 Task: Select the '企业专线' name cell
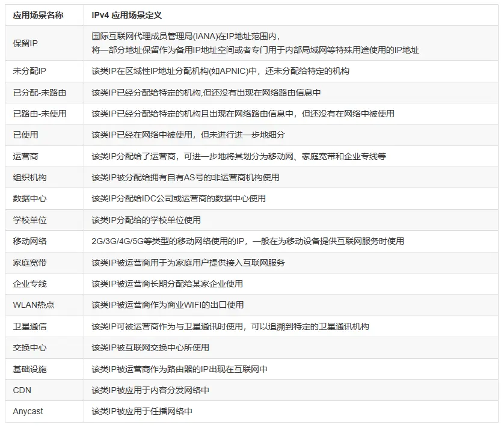coord(45,284)
